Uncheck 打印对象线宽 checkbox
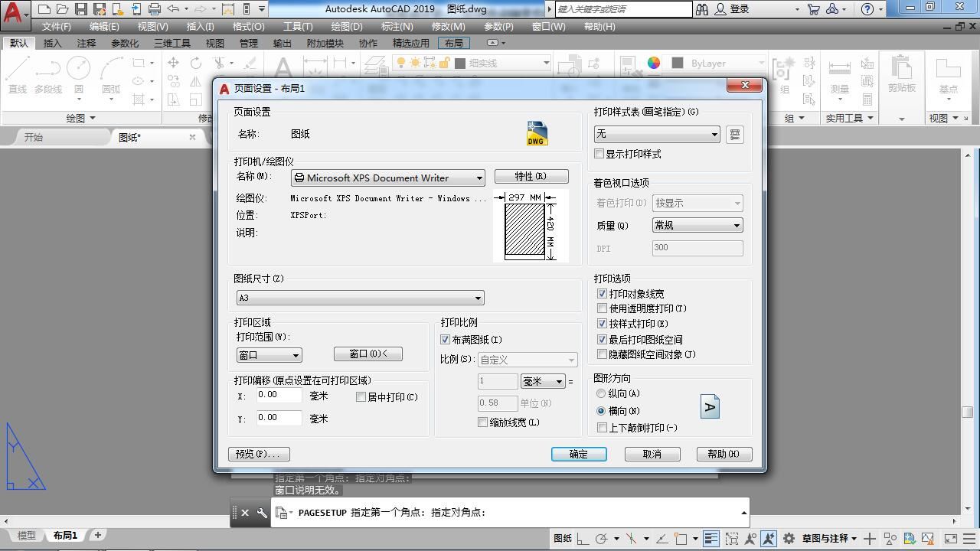 tap(602, 294)
